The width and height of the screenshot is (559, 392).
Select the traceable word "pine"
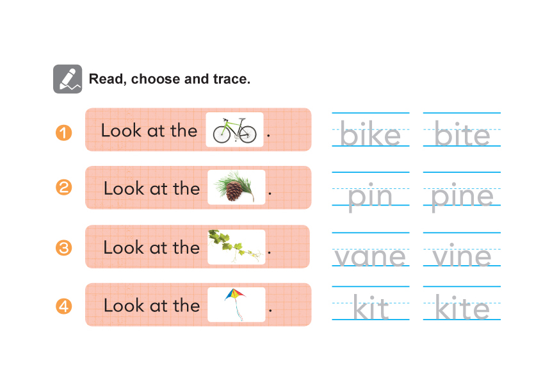pyautogui.click(x=462, y=196)
